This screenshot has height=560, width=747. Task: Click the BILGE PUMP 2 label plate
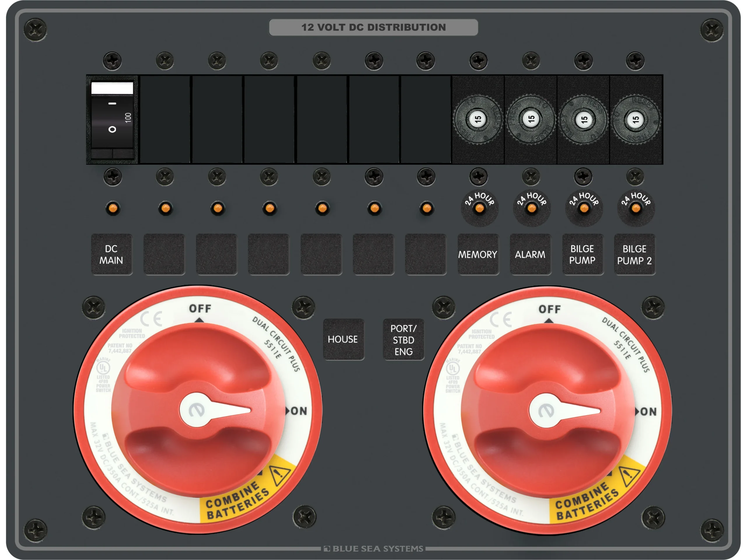635,254
